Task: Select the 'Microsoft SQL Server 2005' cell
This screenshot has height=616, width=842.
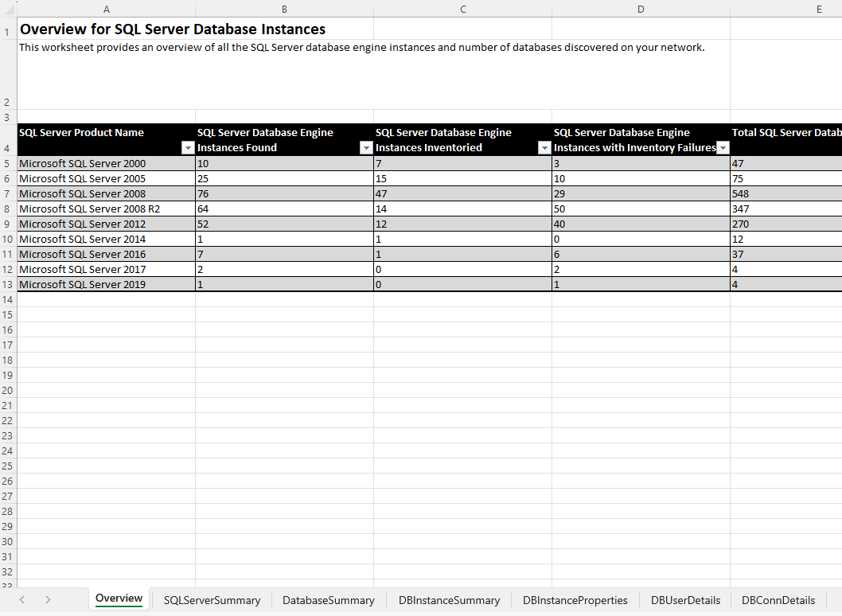Action: pos(107,178)
